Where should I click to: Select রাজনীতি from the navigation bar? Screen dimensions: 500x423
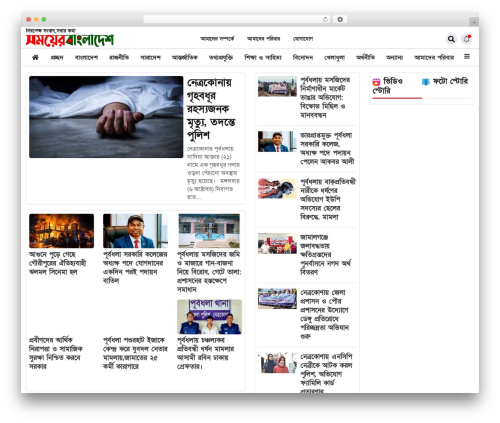pos(119,58)
